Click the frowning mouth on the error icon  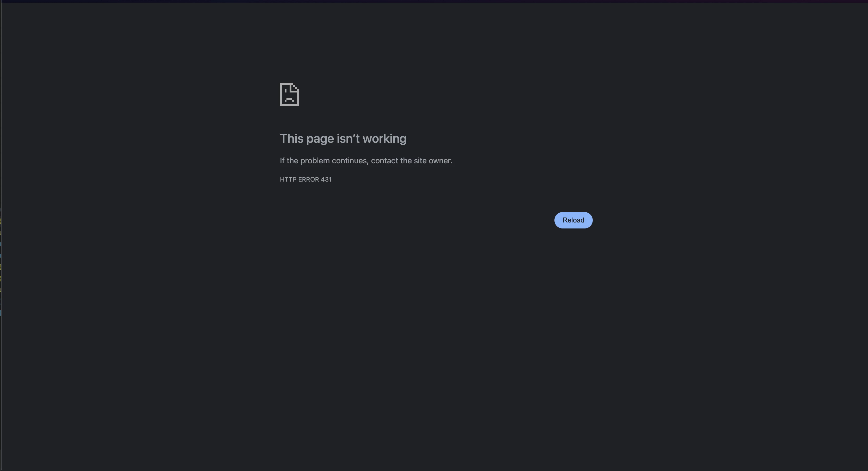[289, 100]
